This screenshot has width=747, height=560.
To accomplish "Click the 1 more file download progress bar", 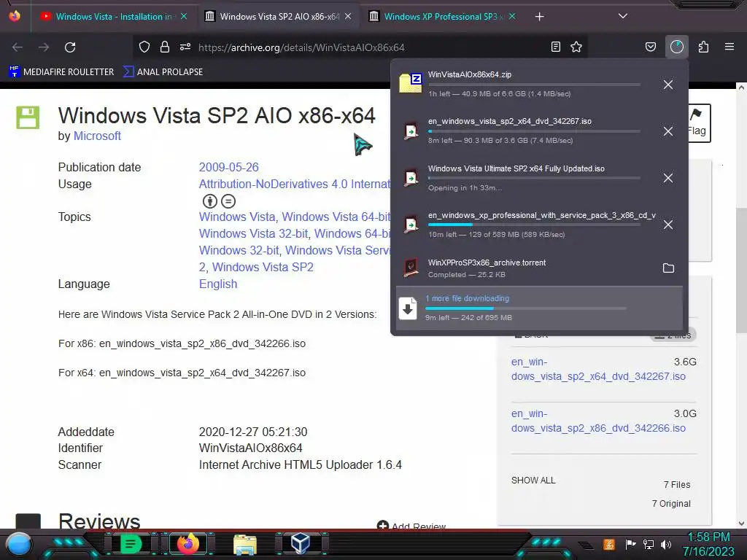I will (525, 308).
